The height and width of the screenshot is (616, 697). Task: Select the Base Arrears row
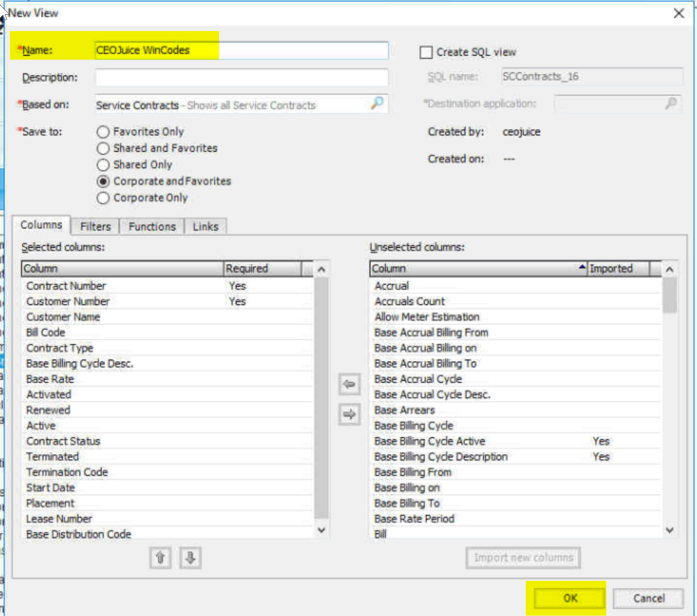515,410
